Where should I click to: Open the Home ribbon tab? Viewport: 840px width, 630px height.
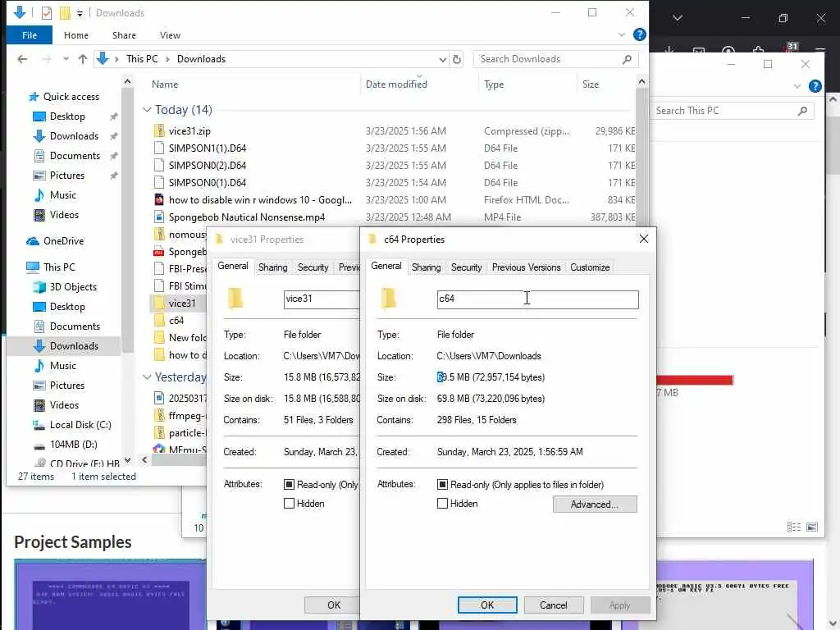coord(76,35)
